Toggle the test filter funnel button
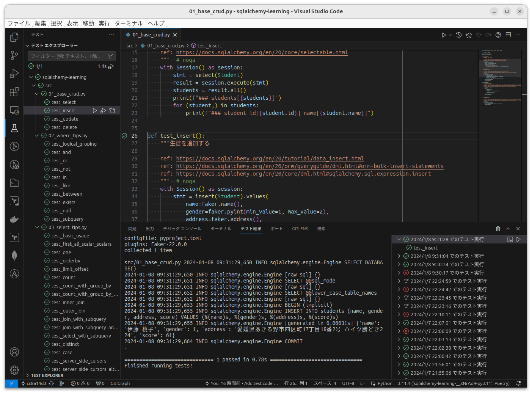Image resolution: width=532 pixels, height=394 pixels. [x=110, y=56]
